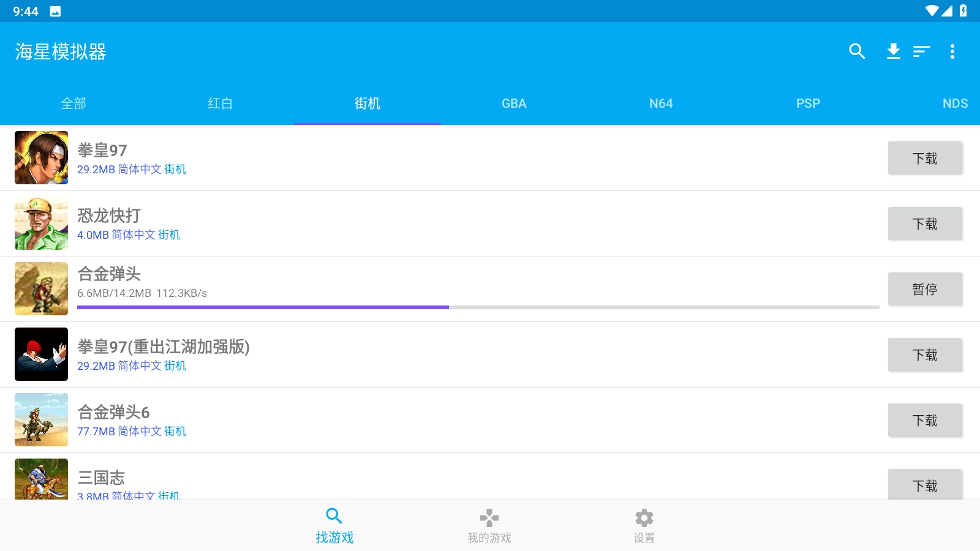Viewport: 980px width, 551px height.
Task: Pause the 合金弹头 download
Action: coord(925,289)
